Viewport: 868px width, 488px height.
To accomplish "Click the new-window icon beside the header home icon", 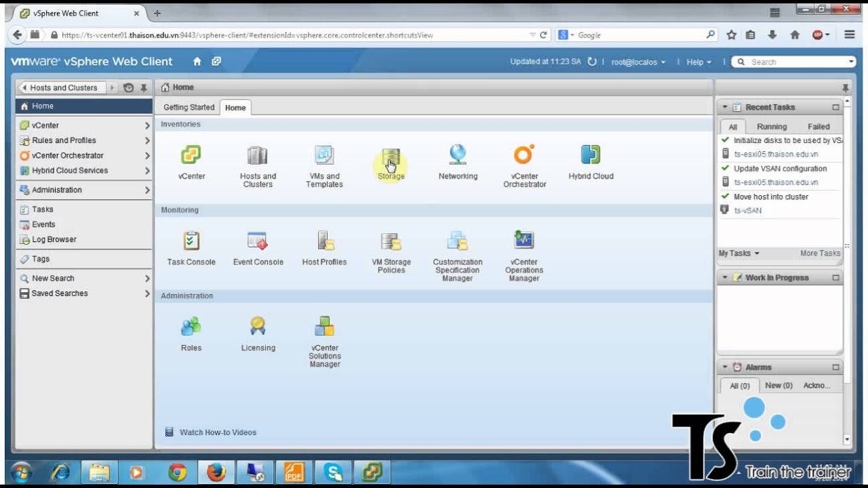I will 216,62.
